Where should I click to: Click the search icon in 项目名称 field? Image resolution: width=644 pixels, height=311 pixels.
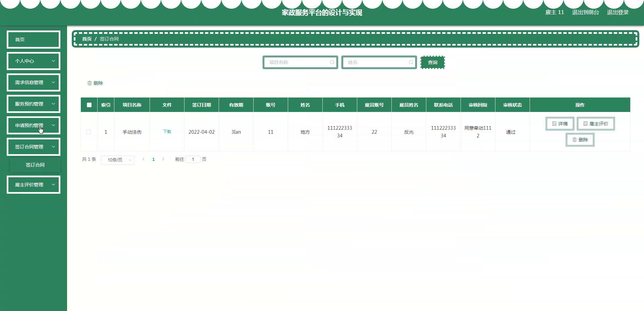[332, 62]
